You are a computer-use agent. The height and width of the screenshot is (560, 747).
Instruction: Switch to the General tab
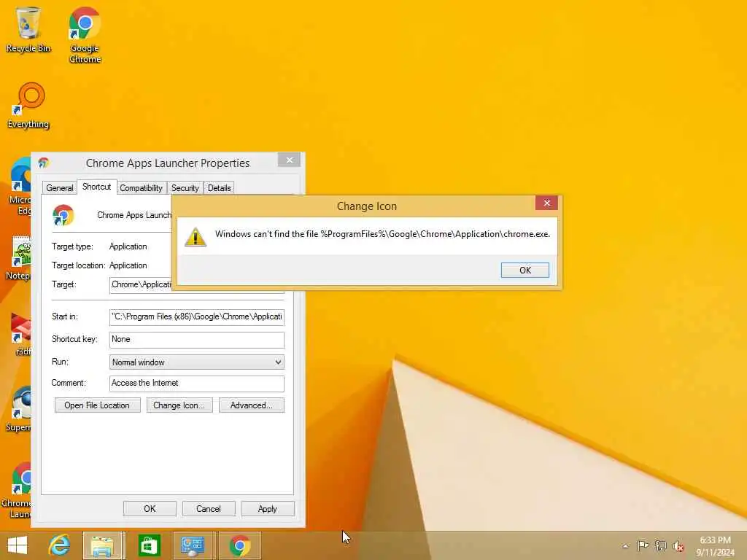tap(60, 188)
